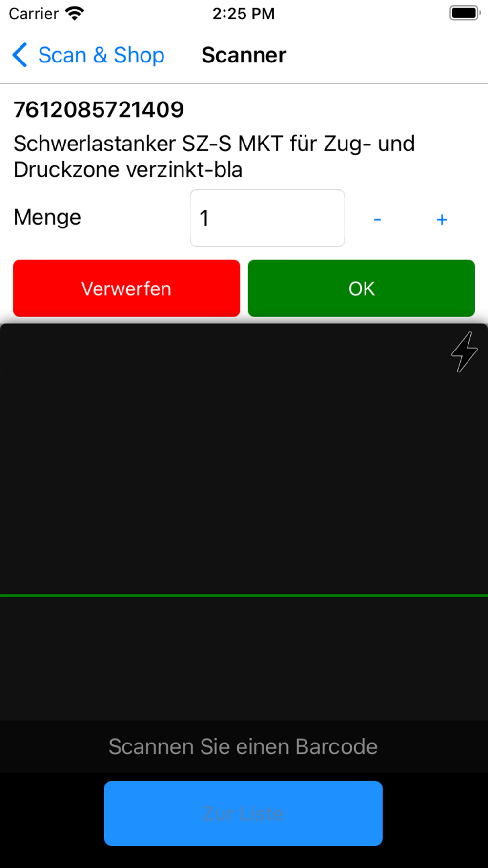This screenshot has width=488, height=868.
Task: Click the Menge quantity input field
Action: (x=267, y=218)
